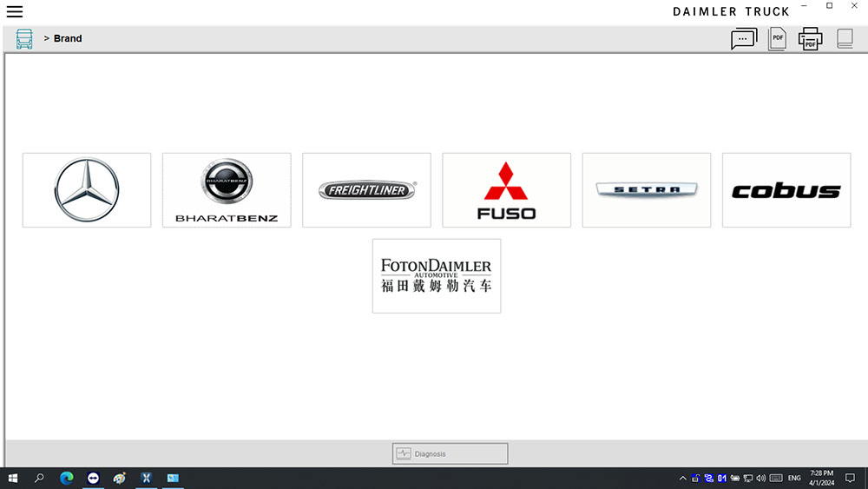The image size is (868, 489).
Task: Open the blue monitor taskbar app
Action: [173, 478]
